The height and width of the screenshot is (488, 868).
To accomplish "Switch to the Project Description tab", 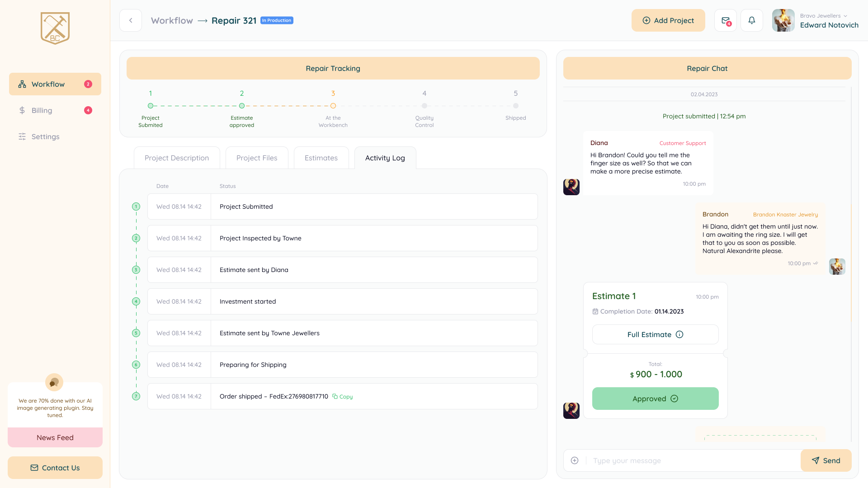I will pos(177,158).
